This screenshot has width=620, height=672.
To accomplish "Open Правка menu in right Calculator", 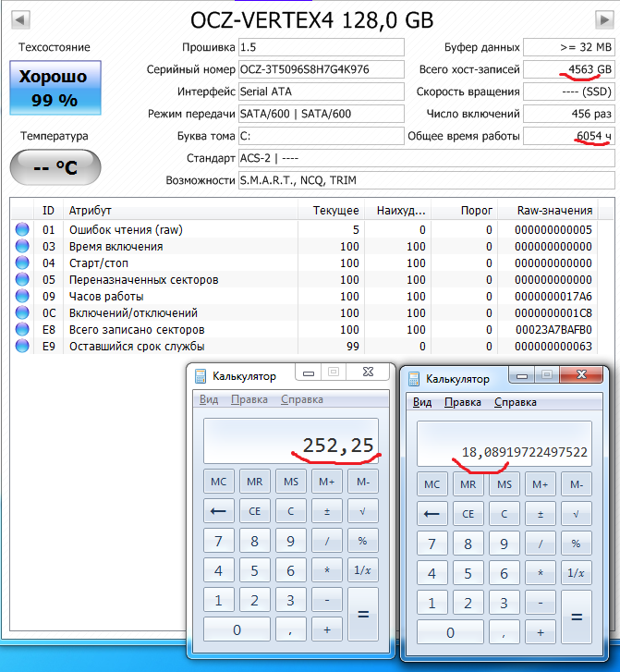I will (463, 402).
